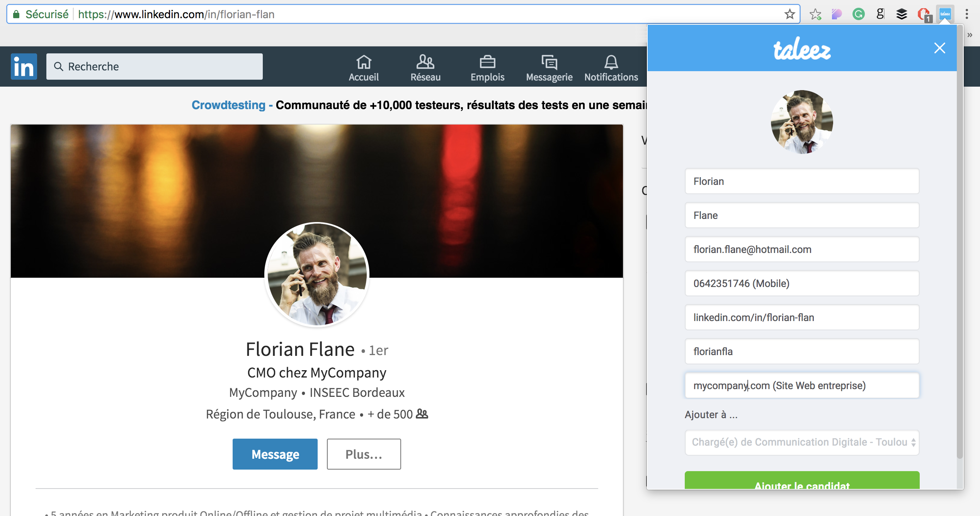The image size is (980, 516).
Task: Open the Notifications bell
Action: (x=611, y=67)
